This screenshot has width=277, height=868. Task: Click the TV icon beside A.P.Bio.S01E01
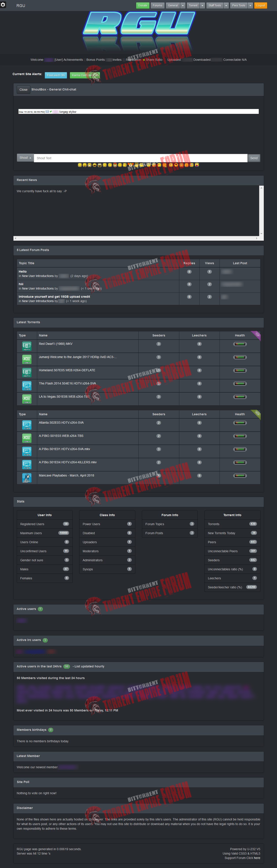(x=27, y=451)
